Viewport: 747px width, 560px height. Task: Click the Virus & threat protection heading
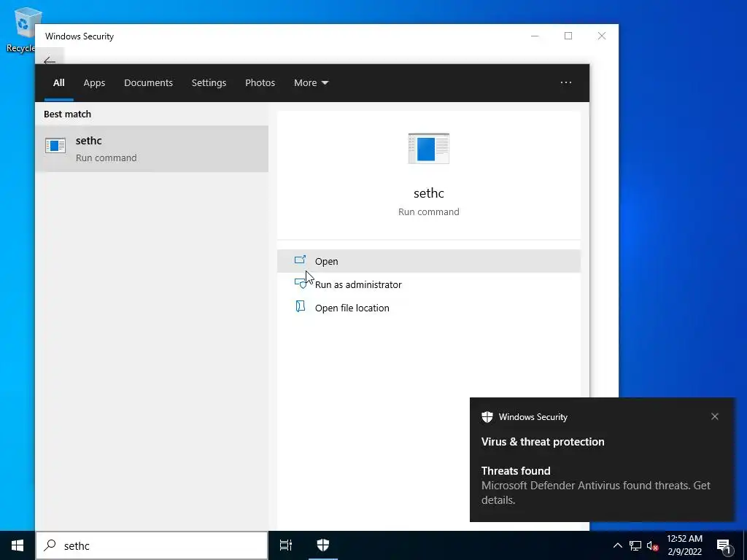[x=543, y=441]
